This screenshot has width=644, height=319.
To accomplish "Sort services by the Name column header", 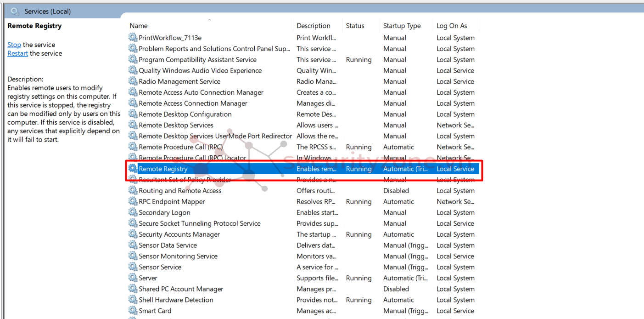I will click(x=139, y=26).
